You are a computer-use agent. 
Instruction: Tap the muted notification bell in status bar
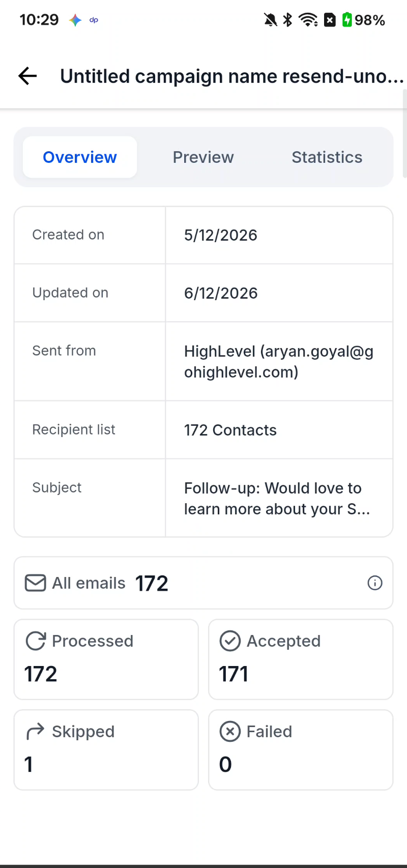pyautogui.click(x=271, y=20)
